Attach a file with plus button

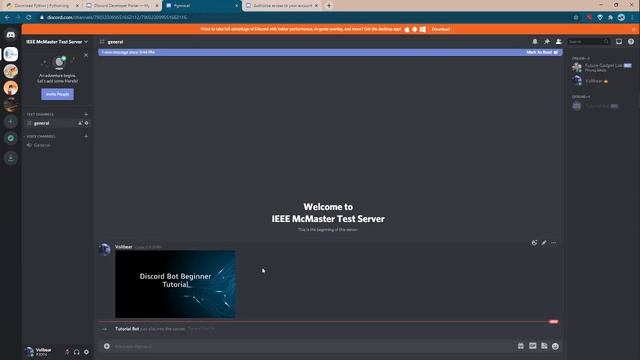point(107,346)
